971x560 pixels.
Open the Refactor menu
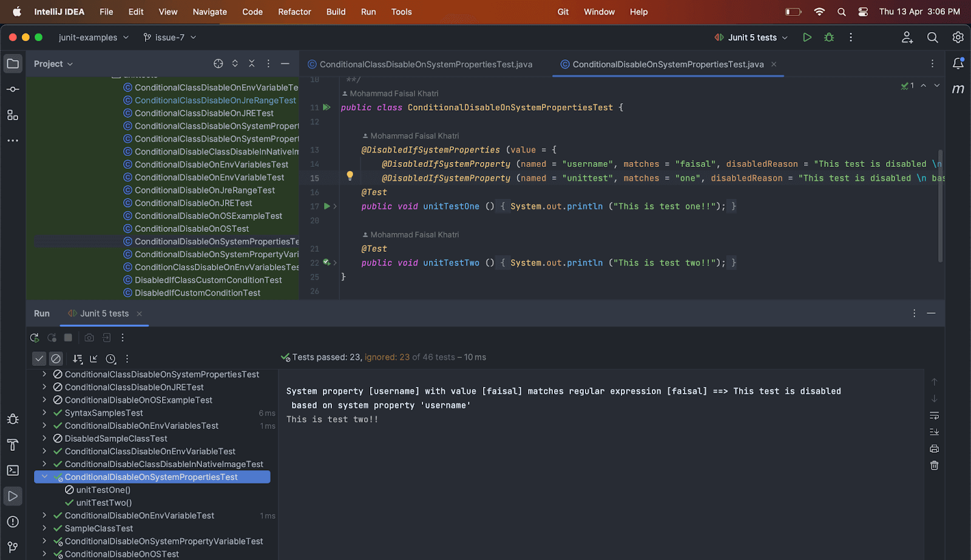point(294,12)
